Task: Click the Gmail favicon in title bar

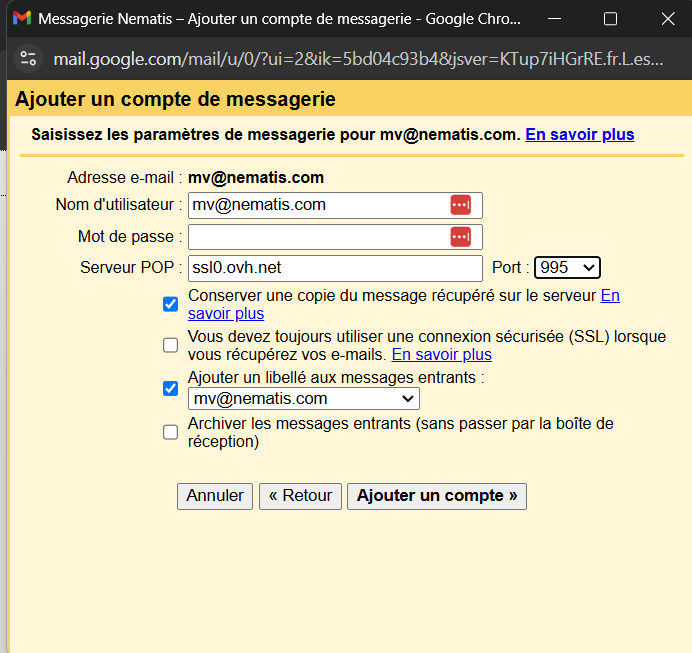Action: click(x=21, y=19)
